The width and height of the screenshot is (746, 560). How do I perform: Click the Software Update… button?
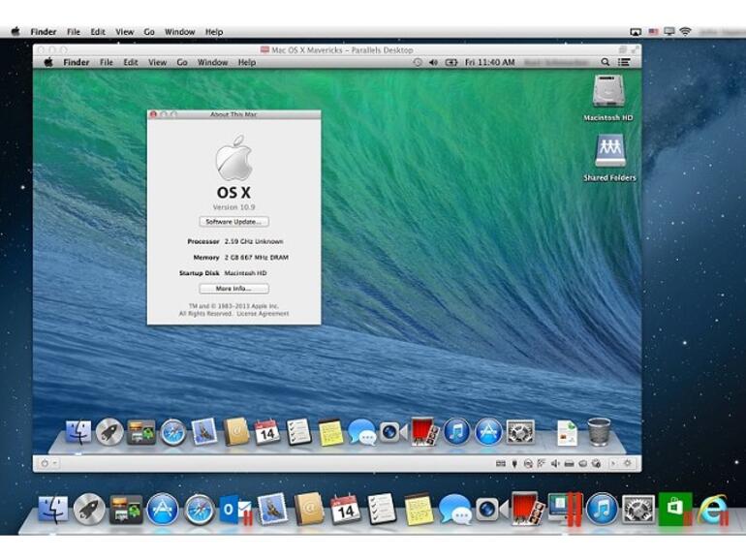click(233, 222)
